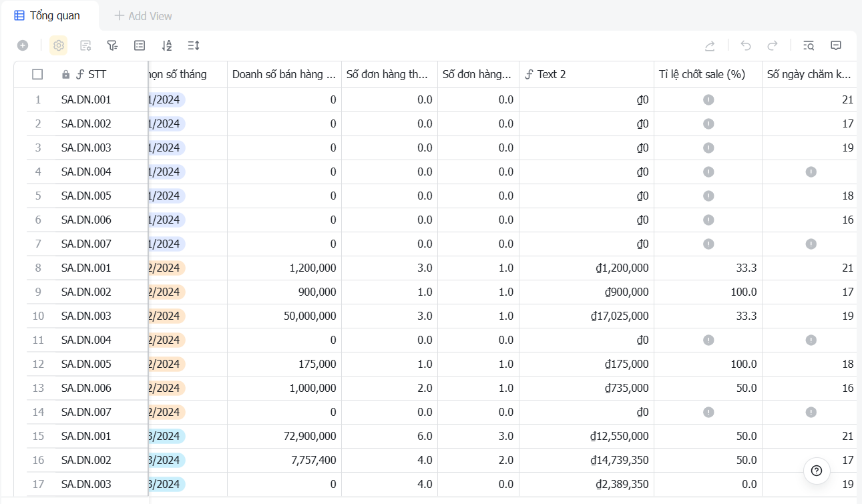Click warning icon in row 11 Tỉ lệ chốt sale
Screen dimensions: 862x504
(x=708, y=340)
